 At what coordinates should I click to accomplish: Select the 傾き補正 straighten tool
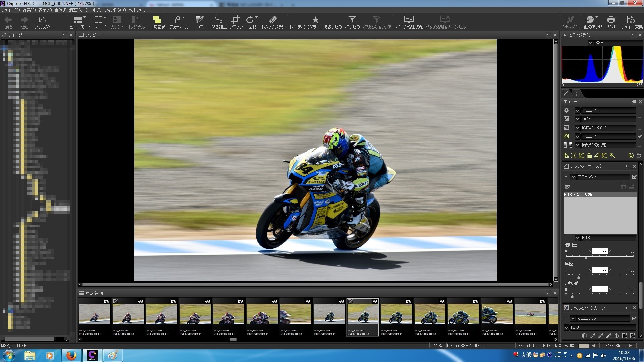coord(219,22)
